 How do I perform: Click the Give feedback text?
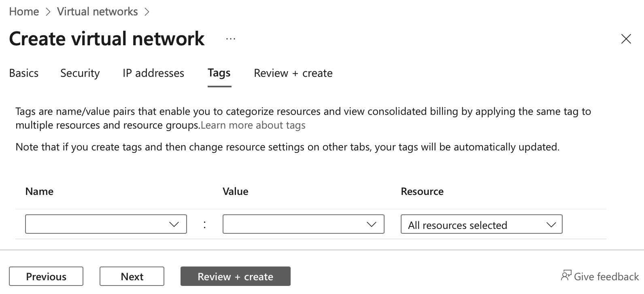(606, 277)
